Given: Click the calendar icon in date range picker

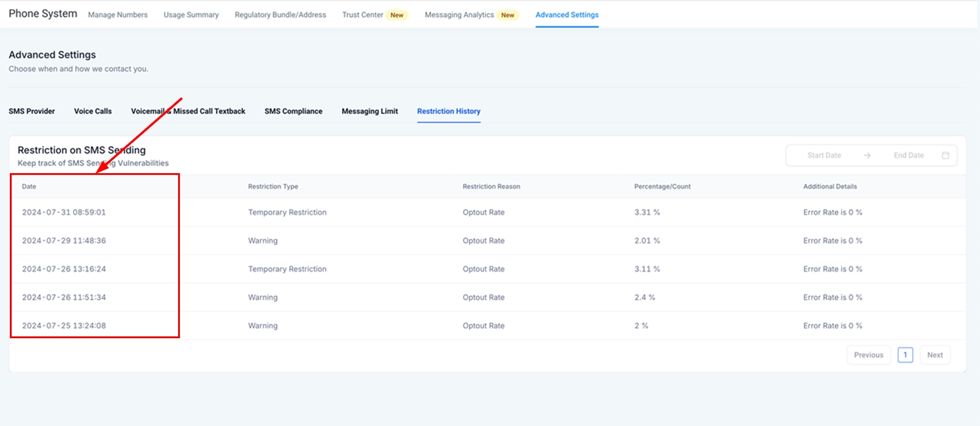Looking at the screenshot, I should pos(945,155).
